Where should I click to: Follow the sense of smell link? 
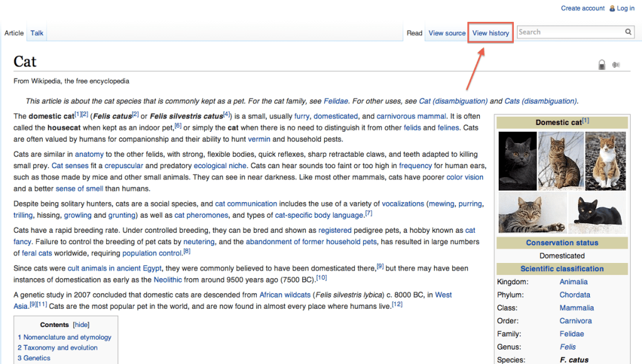[79, 188]
